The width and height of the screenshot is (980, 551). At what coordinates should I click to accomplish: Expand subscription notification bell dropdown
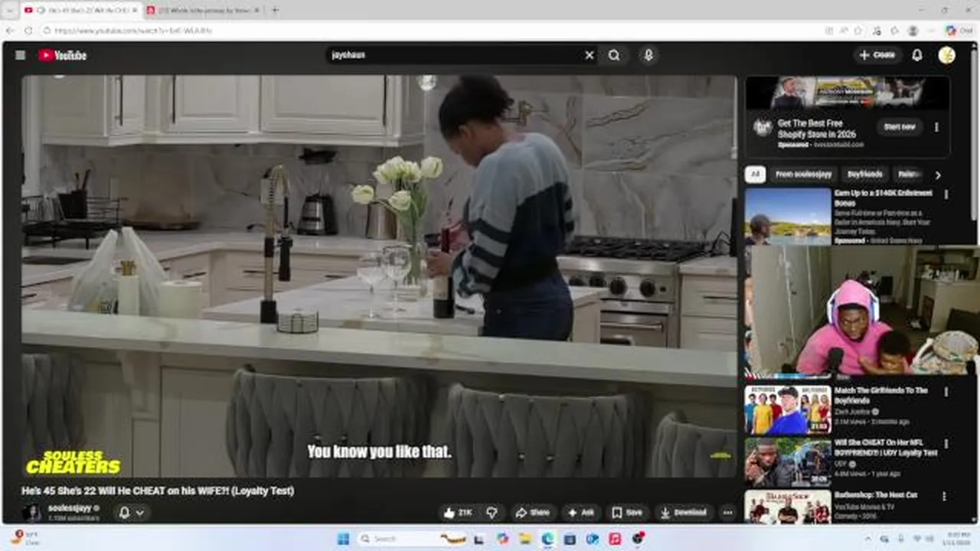131,513
